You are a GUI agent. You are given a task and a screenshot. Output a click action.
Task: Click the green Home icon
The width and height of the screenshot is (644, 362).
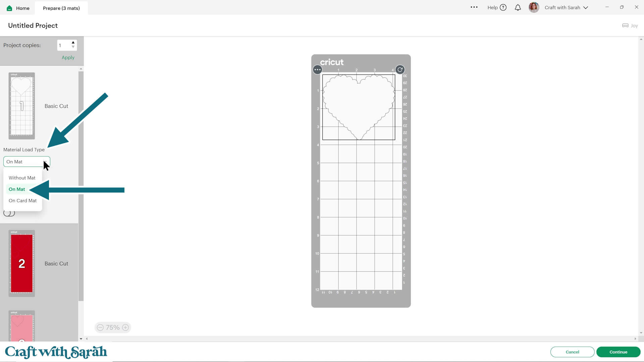(x=9, y=8)
